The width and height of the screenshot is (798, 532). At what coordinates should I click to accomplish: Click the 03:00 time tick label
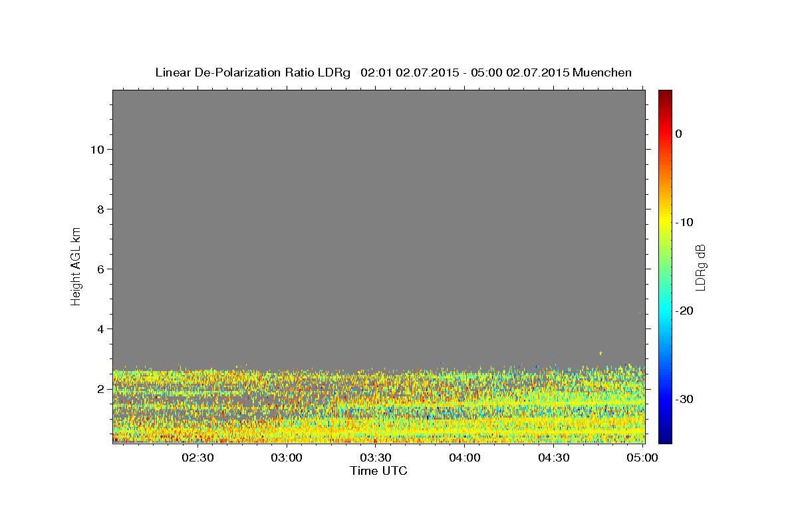pos(287,458)
